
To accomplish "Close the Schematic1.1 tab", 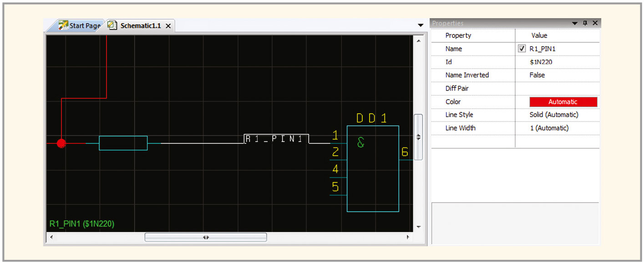I will (x=168, y=26).
